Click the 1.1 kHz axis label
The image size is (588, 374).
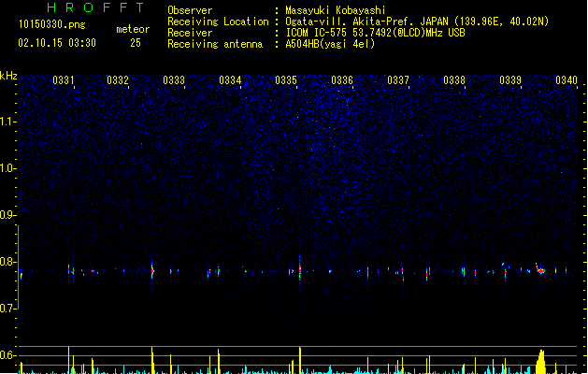[8, 122]
